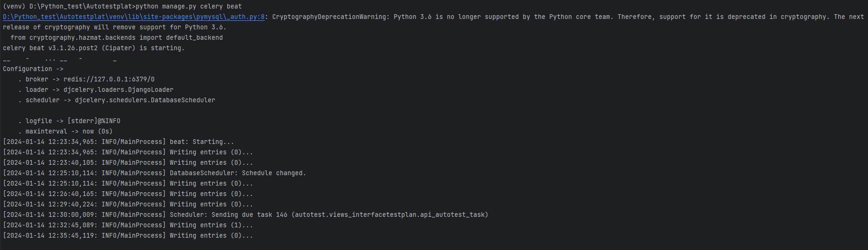Screen dimensions: 868x250
Task: Open the pymysql _auth.py:8 file link
Action: [133, 17]
